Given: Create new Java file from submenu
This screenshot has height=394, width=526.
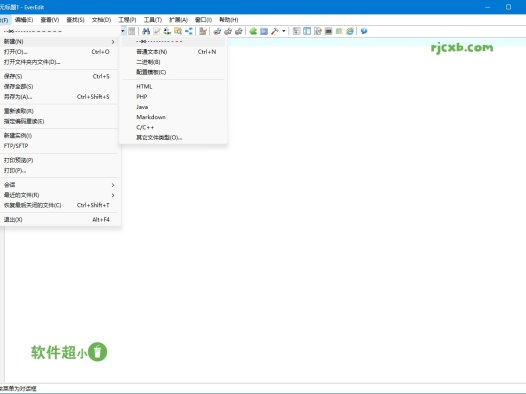Looking at the screenshot, I should 173,107.
